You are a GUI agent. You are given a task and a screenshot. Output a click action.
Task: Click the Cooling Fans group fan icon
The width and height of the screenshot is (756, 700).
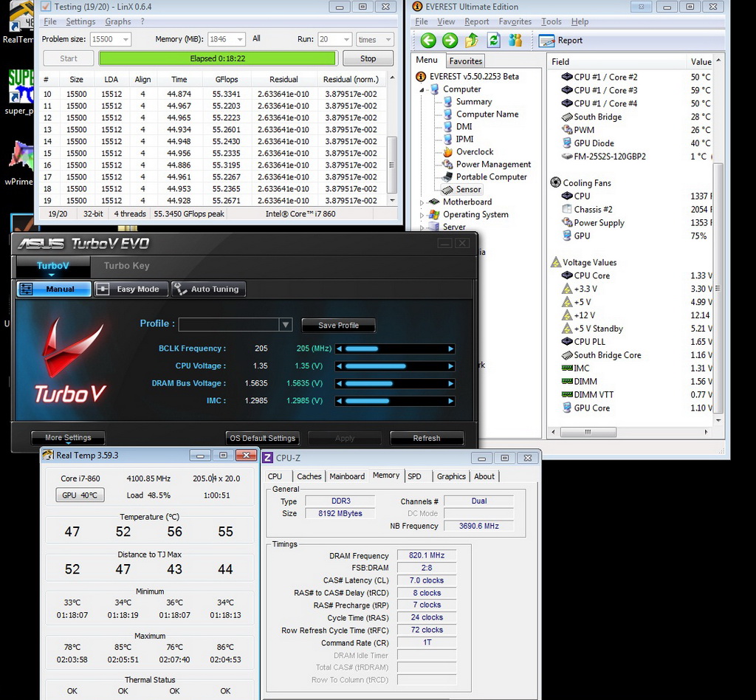point(555,182)
